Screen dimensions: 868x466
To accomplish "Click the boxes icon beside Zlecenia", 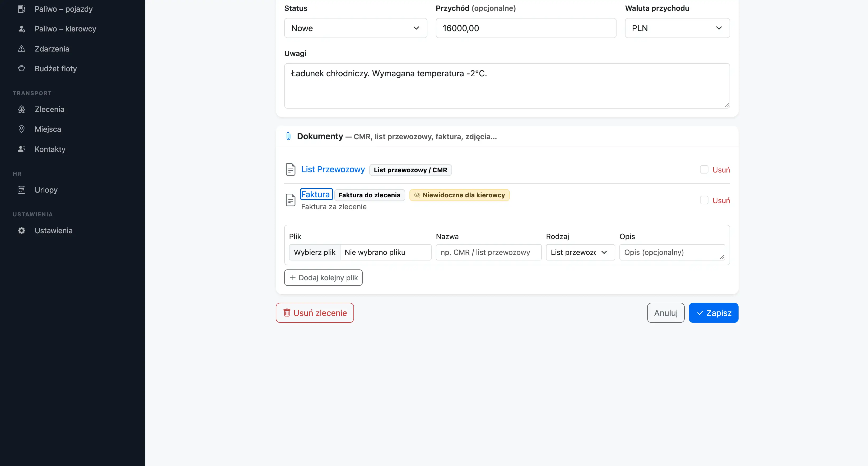I will tap(22, 110).
